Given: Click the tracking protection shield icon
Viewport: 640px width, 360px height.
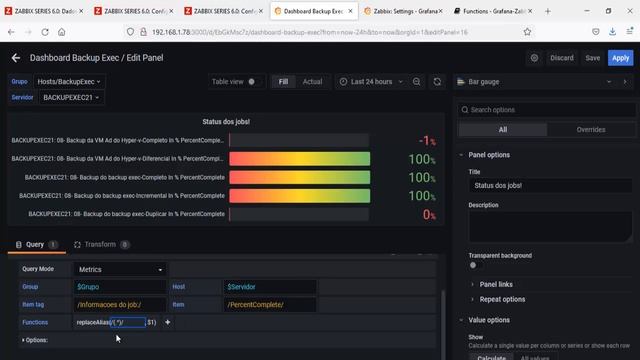Looking at the screenshot, I should pyautogui.click(x=130, y=32).
